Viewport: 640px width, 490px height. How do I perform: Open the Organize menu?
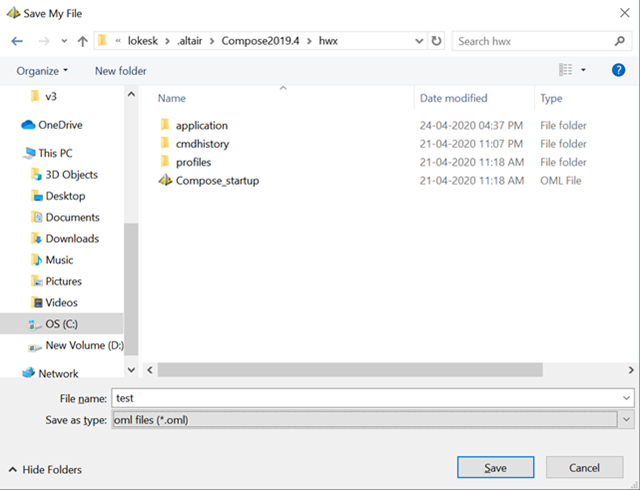43,71
